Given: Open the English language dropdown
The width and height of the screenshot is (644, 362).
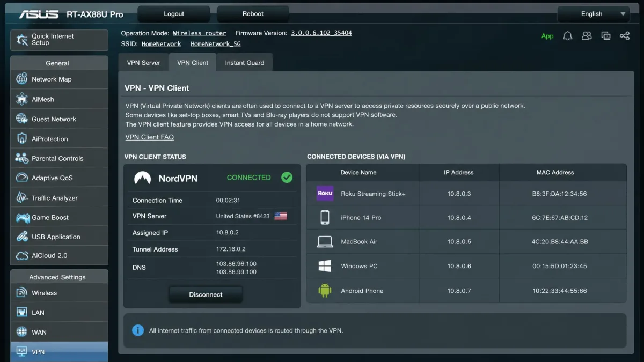Looking at the screenshot, I should pos(592,14).
